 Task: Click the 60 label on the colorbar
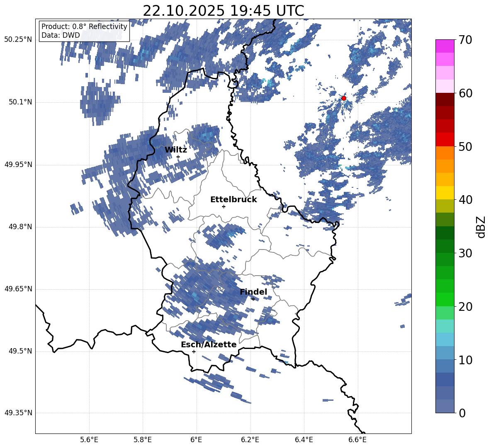click(465, 93)
